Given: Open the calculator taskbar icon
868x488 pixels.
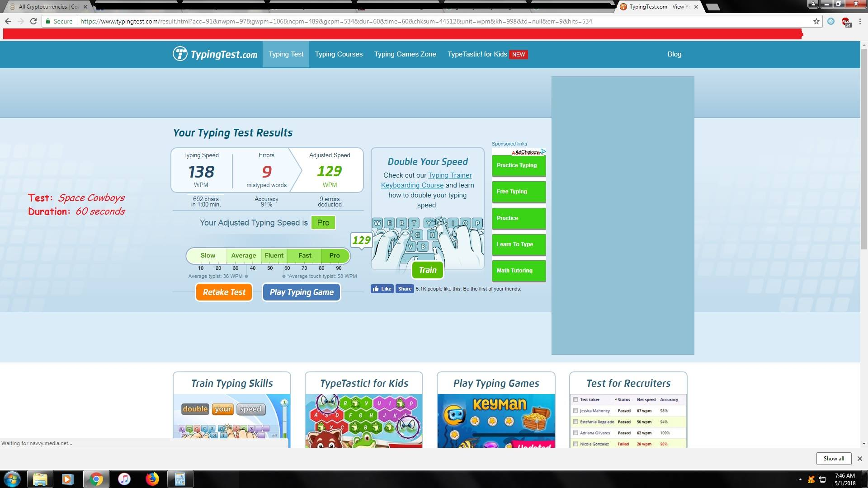Looking at the screenshot, I should (x=180, y=479).
